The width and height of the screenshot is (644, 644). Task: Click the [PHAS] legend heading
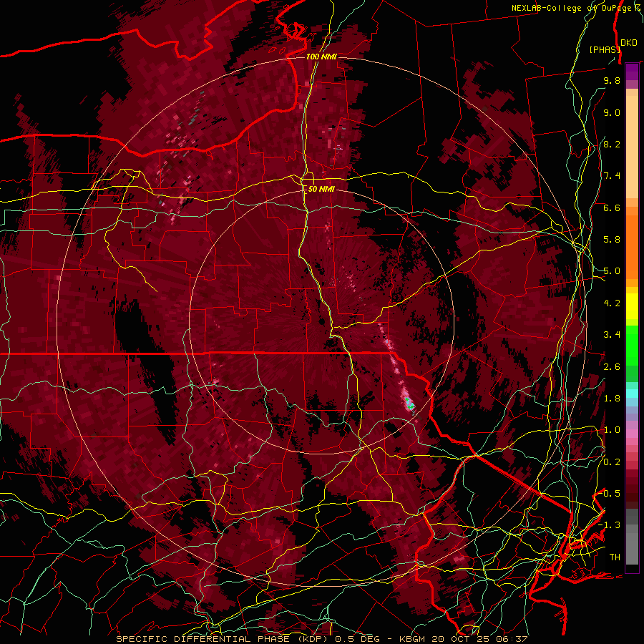[x=605, y=49]
